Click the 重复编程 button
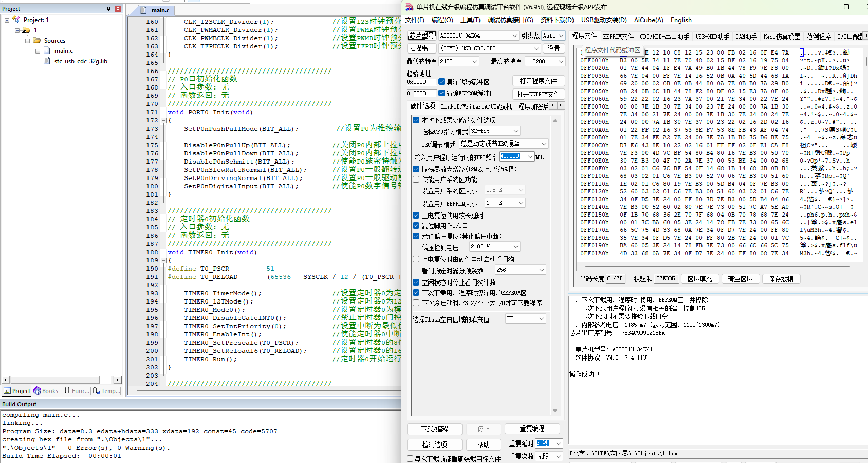Viewport: 868px width, 463px height. 532,429
